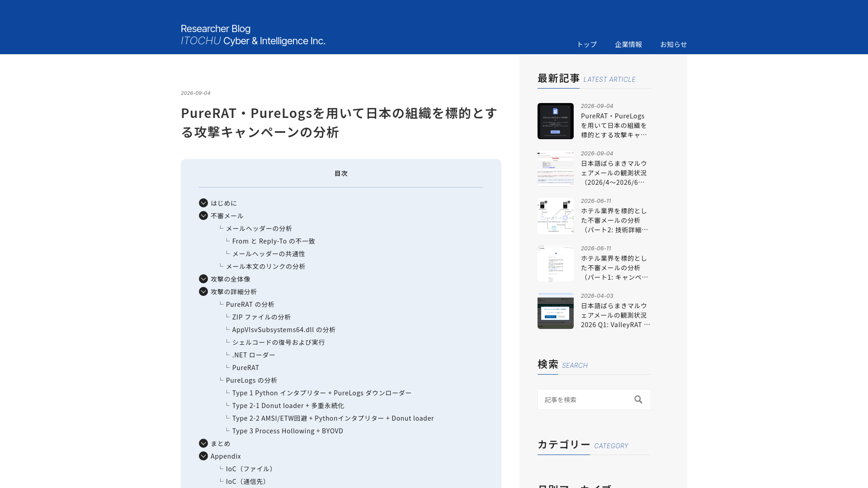
Task: Click the カテゴリー CATEGORY heading
Action: tap(583, 445)
